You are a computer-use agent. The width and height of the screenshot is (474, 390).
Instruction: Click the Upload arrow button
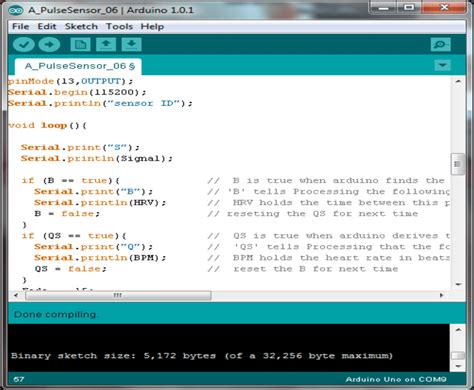[x=49, y=44]
